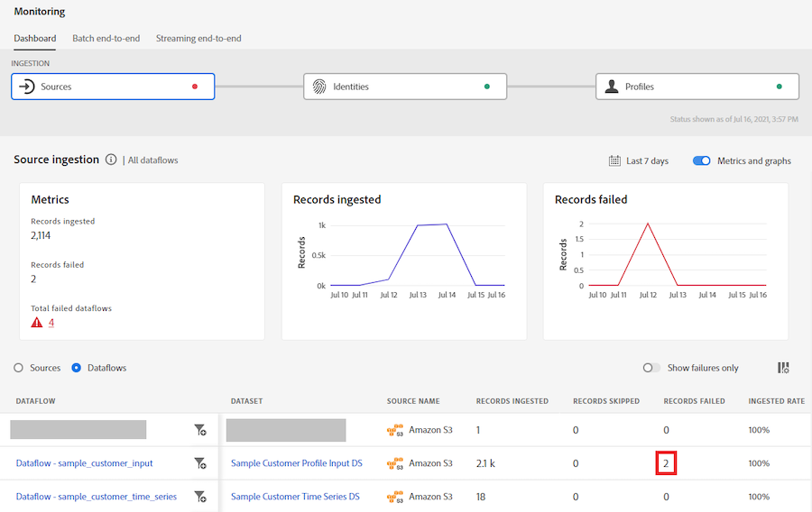Viewport: 812px width, 512px height.
Task: Click the RECORDS INGESTED column header
Action: tap(512, 401)
